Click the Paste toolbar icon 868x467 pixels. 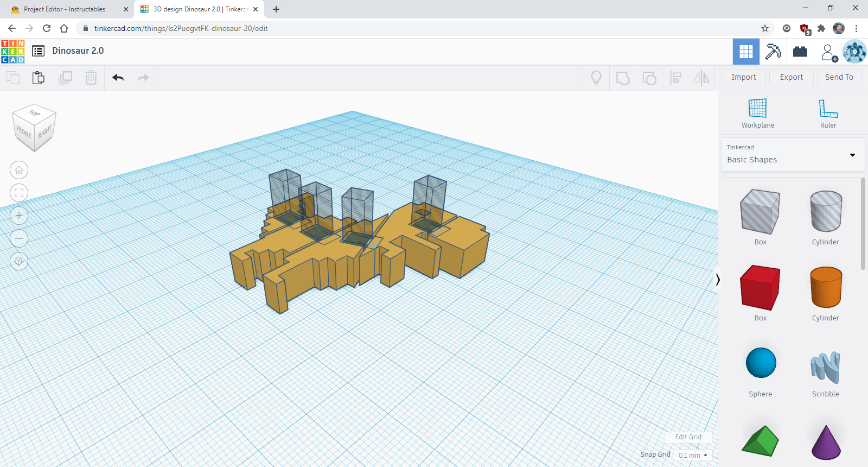(x=38, y=78)
